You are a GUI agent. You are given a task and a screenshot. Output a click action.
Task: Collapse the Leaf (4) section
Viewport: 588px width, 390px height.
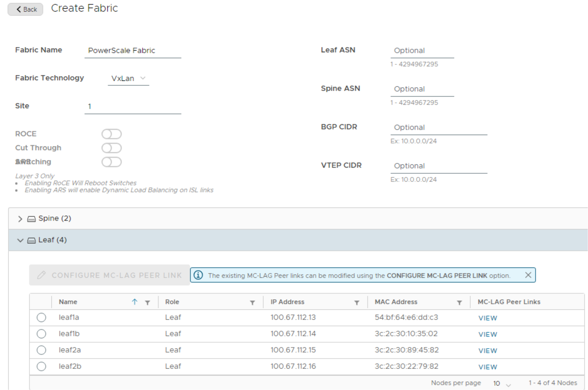20,240
